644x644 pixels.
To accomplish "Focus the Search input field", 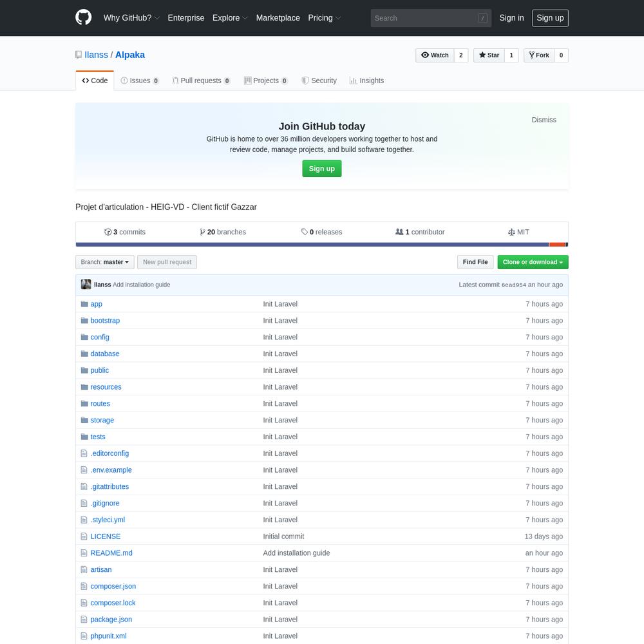I will pyautogui.click(x=431, y=18).
